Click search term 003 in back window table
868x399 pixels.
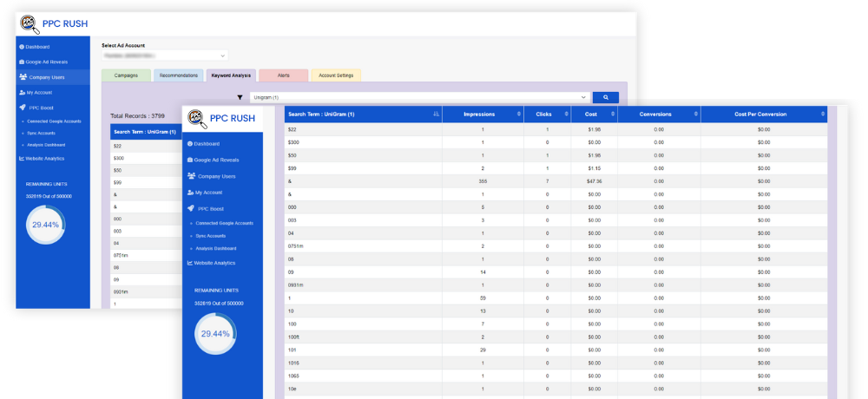click(x=117, y=231)
